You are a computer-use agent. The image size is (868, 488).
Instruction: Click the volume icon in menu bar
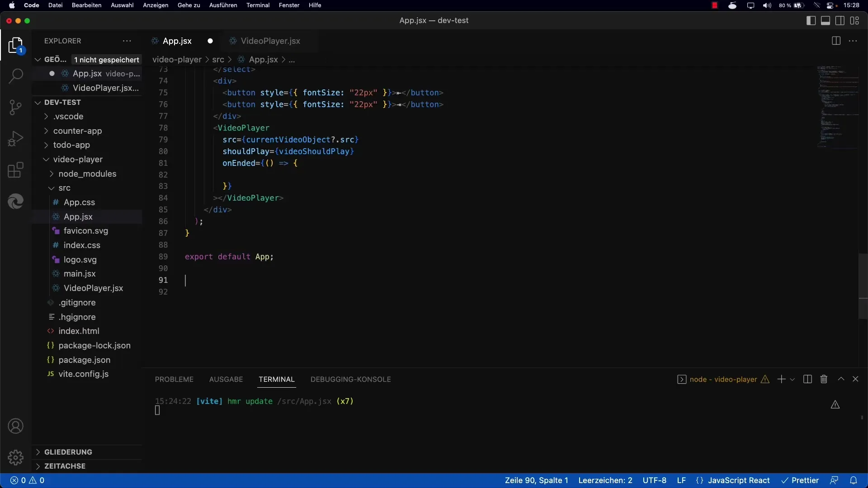[767, 5]
